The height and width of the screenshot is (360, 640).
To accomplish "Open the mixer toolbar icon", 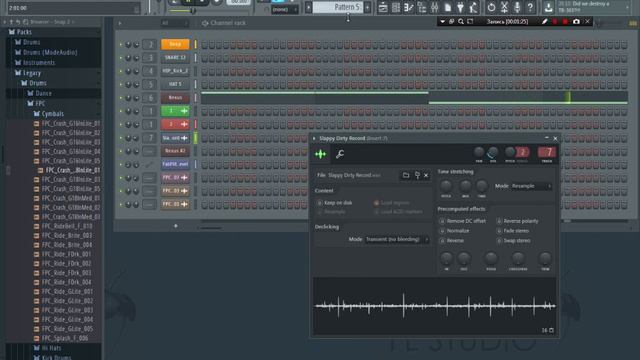I will [x=435, y=7].
